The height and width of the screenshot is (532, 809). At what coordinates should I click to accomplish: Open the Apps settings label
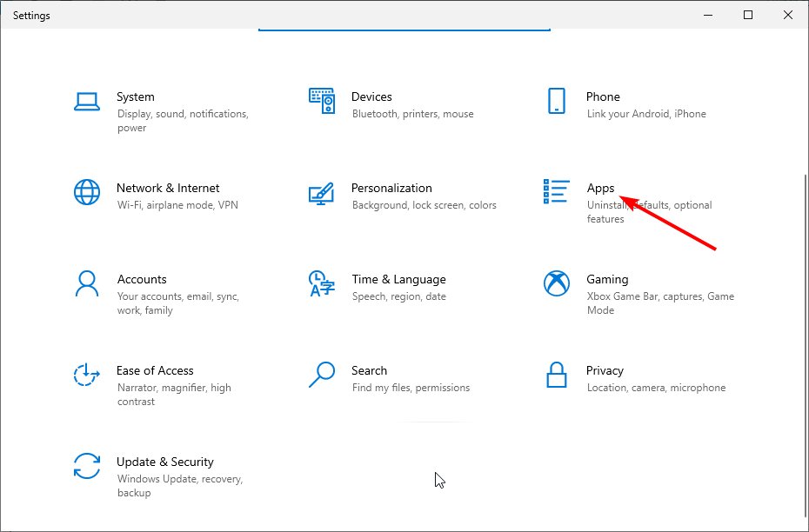(x=600, y=188)
